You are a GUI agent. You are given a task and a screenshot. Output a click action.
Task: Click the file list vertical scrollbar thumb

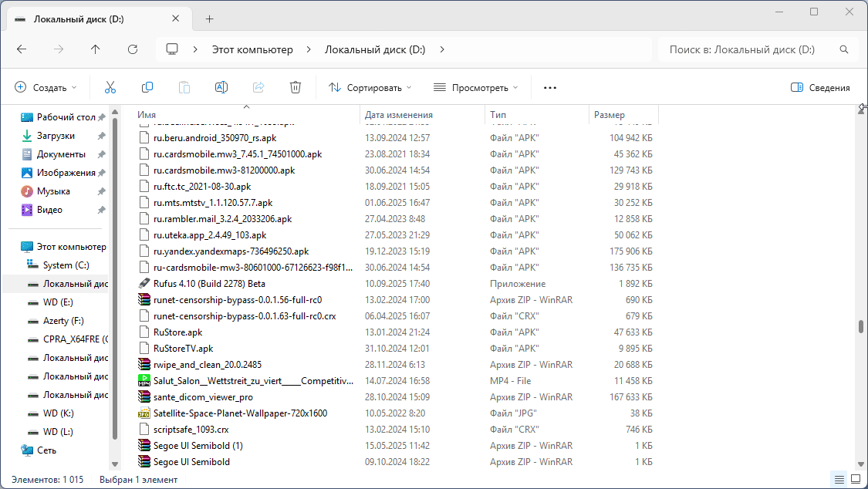click(861, 326)
